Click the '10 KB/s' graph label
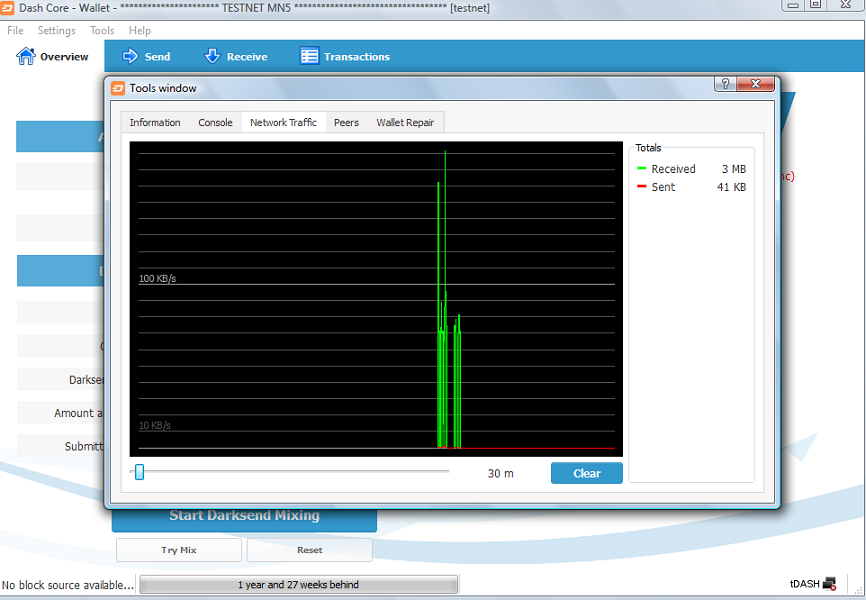 click(155, 425)
